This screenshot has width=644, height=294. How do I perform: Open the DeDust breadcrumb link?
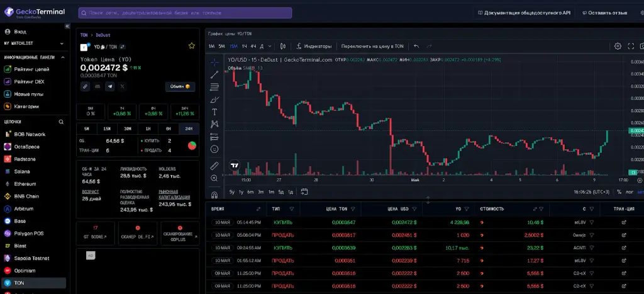[x=103, y=35]
